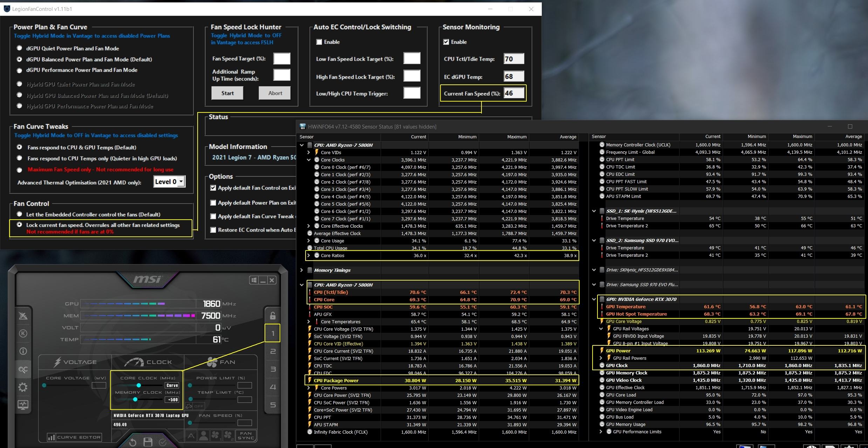Check Apply default Power Plan on Exit

coord(213,202)
